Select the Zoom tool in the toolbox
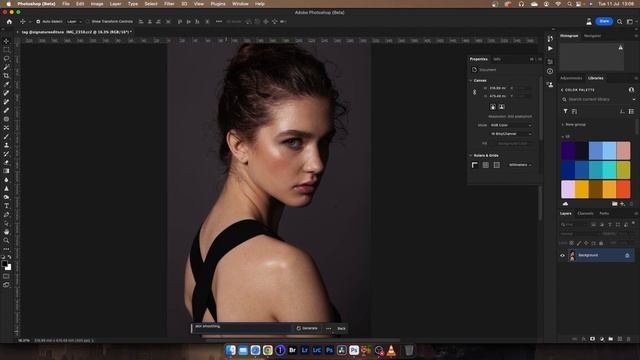Screen dimensions: 640x360 pyautogui.click(x=6, y=240)
